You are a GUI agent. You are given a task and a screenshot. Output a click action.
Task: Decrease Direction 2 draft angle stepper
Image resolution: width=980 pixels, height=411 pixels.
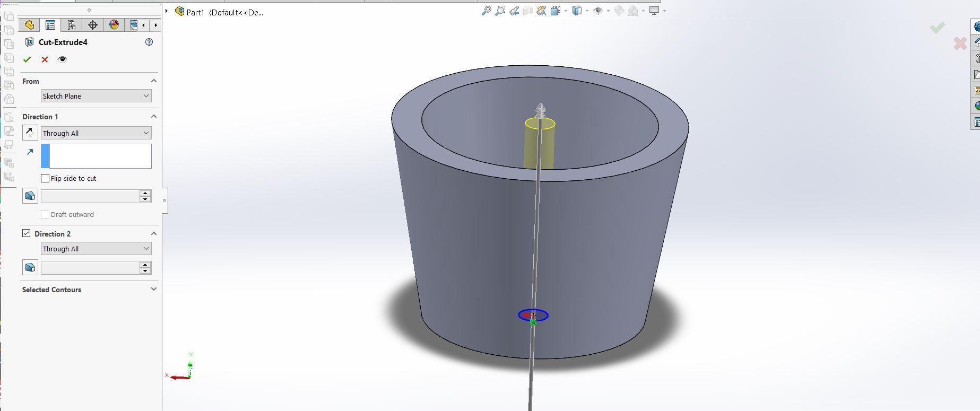[145, 270]
